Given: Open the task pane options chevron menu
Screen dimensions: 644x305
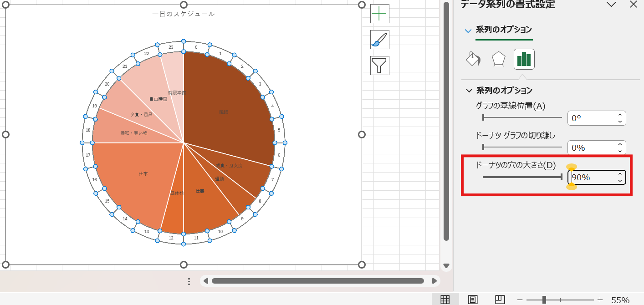Looking at the screenshot, I should pyautogui.click(x=611, y=5).
